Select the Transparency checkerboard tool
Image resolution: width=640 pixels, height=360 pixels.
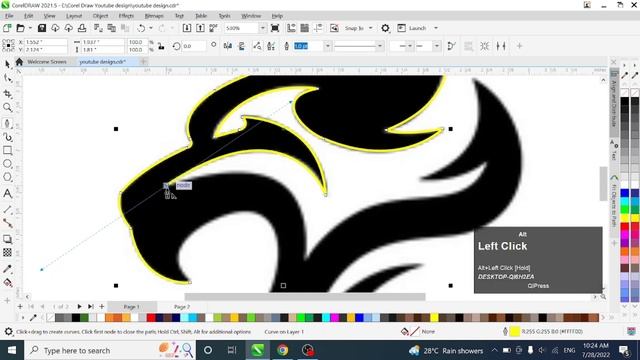7,253
